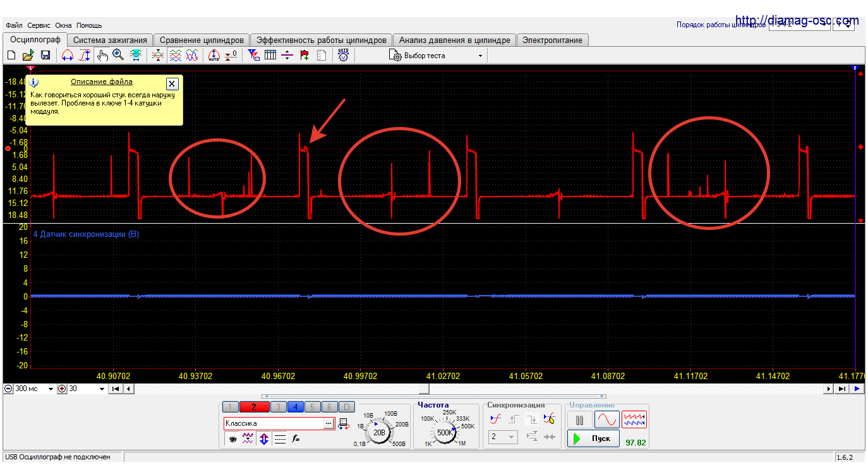Viewport: 868px width, 465px height.
Task: Activate the hand pan tool
Action: pyautogui.click(x=103, y=56)
